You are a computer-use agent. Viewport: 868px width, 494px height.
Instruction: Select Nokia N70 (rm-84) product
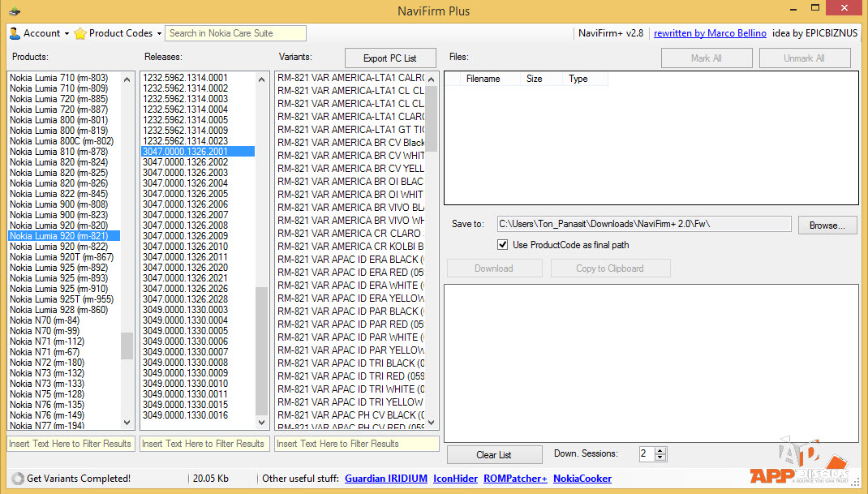point(63,320)
